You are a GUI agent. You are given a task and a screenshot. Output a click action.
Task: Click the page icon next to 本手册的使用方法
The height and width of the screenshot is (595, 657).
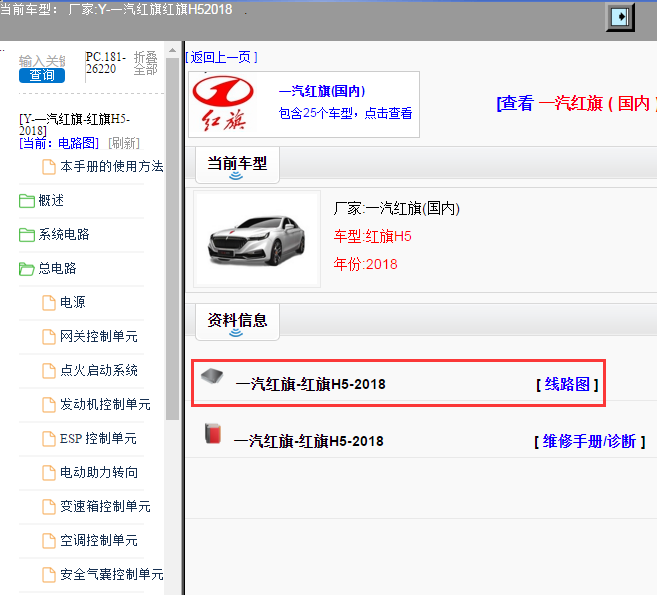click(x=49, y=167)
